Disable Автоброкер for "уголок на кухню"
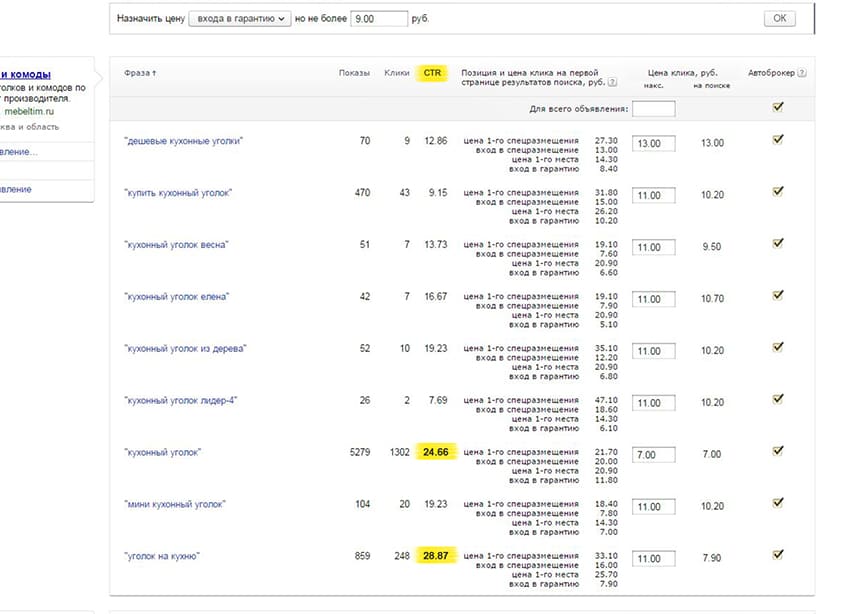The image size is (850, 614). (778, 554)
